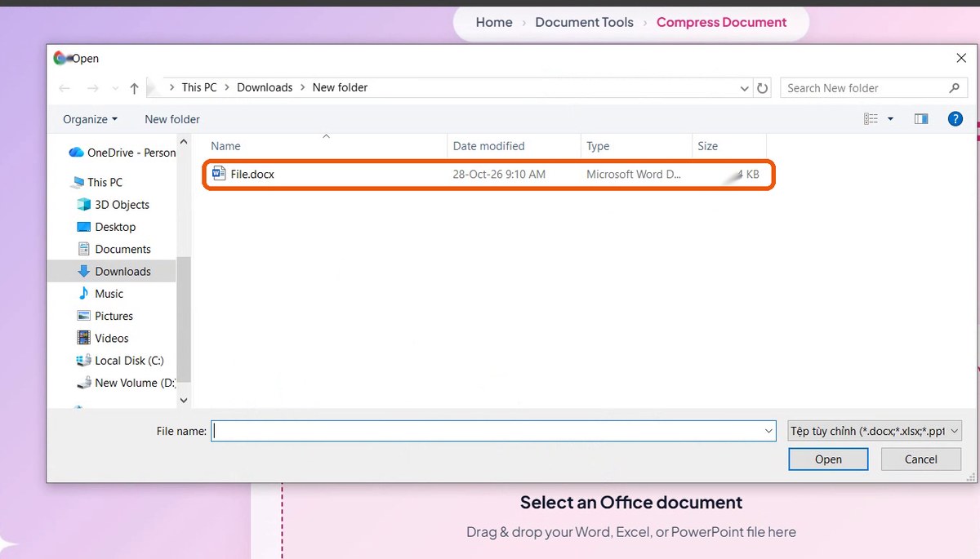The width and height of the screenshot is (980, 559).
Task: Expand the address bar previous locations dropdown
Action: (744, 88)
